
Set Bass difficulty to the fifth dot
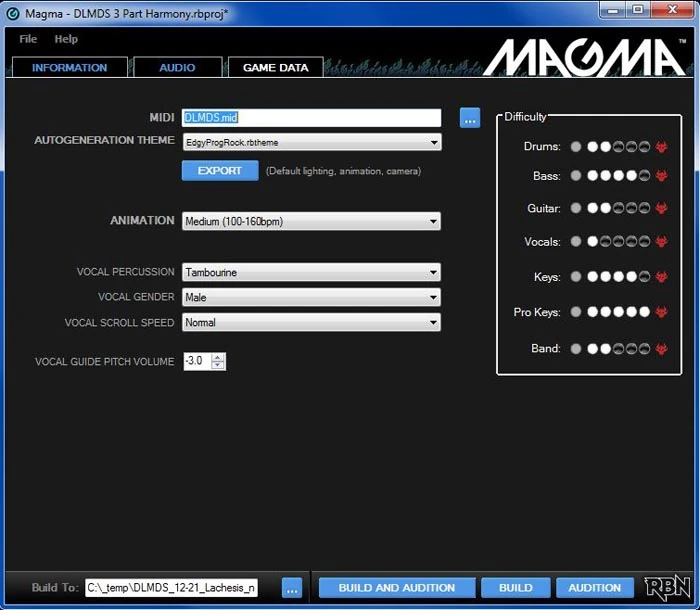click(x=644, y=175)
